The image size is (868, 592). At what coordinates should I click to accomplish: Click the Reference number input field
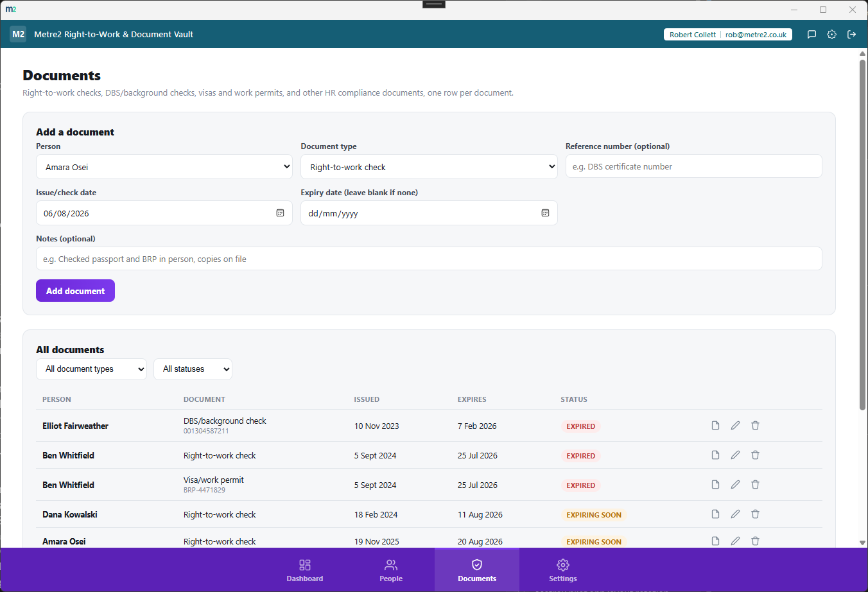(x=693, y=166)
